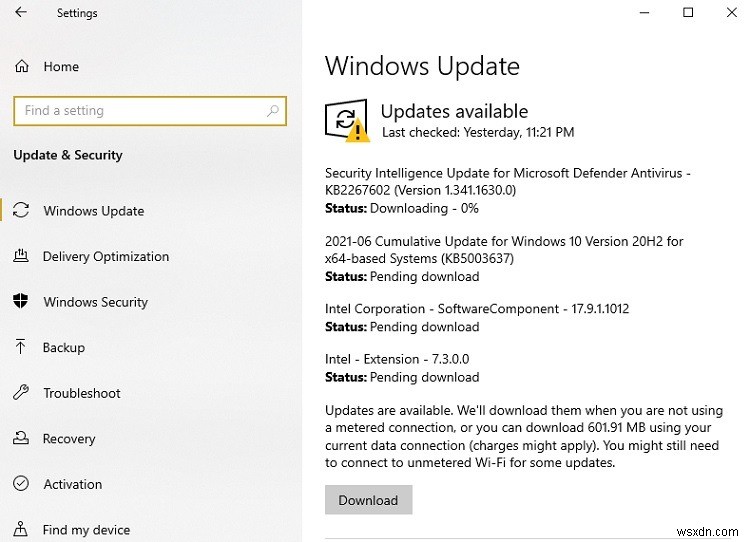
Task: Click the Troubleshoot wrench icon
Action: (x=21, y=392)
